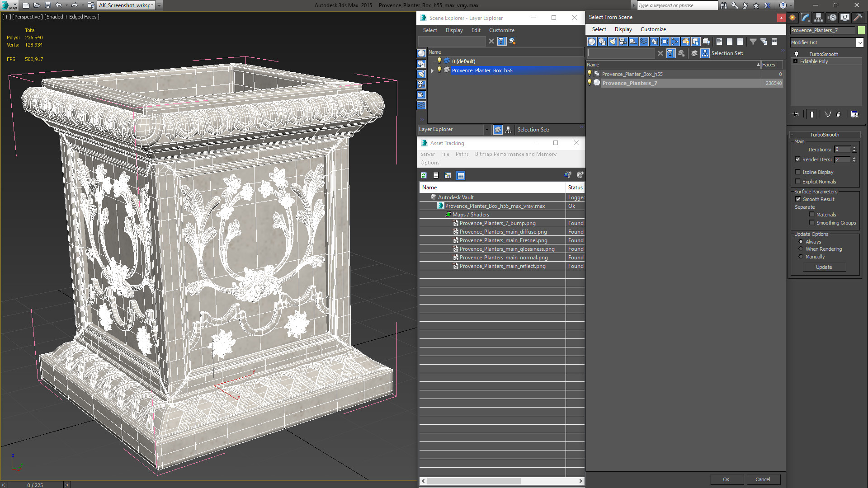Click the TurboSmooth Update button
868x488 pixels.
pyautogui.click(x=824, y=267)
